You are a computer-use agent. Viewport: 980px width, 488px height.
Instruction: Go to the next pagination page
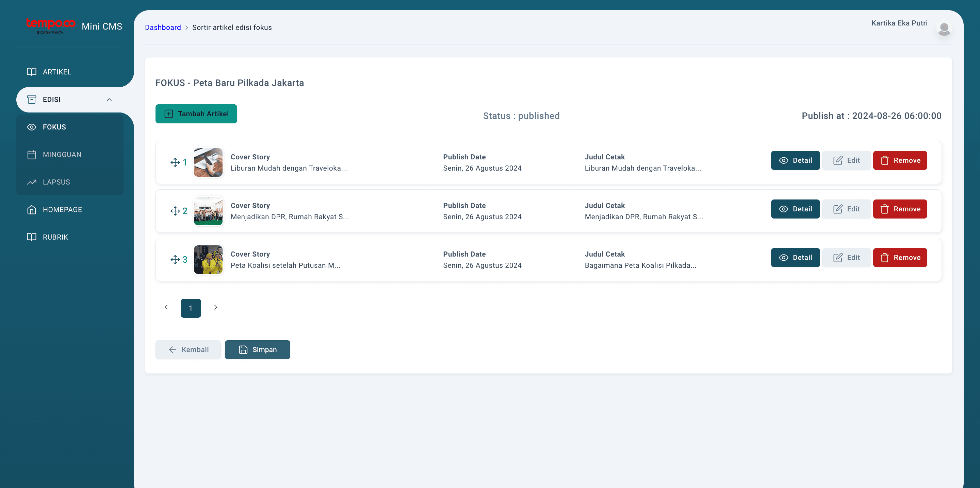coord(216,308)
